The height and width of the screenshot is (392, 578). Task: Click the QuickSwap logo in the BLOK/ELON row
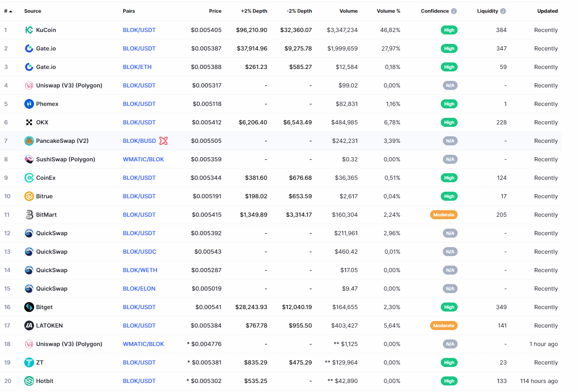click(x=29, y=289)
